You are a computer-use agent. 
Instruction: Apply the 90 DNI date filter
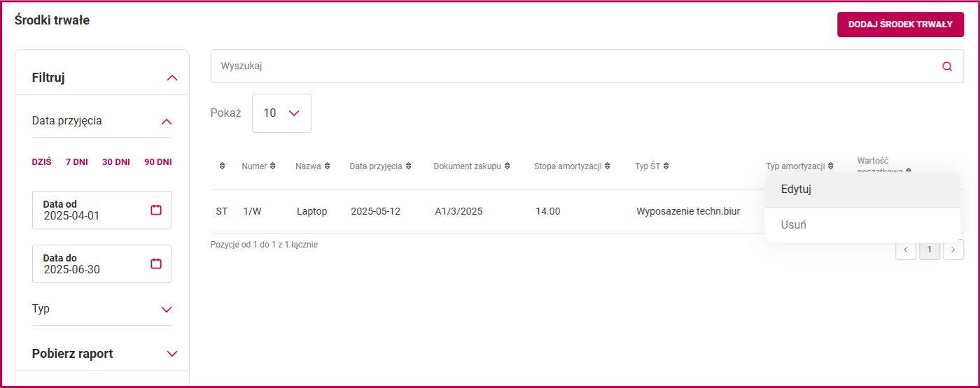(x=158, y=161)
